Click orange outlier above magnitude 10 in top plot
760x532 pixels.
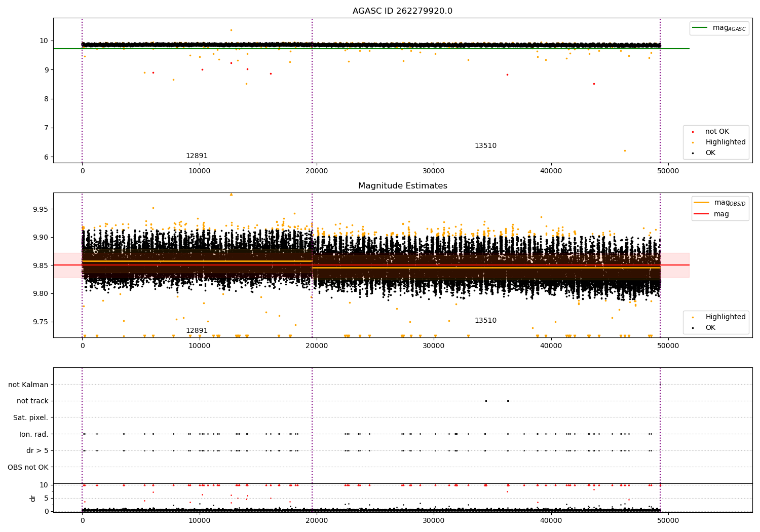tap(231, 30)
